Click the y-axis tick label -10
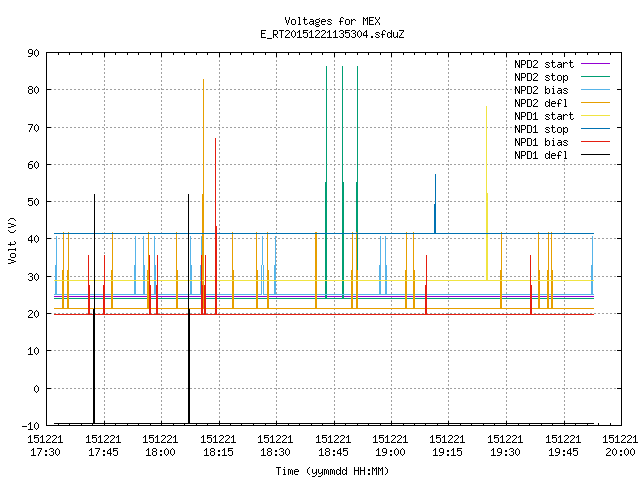This screenshot has width=640, height=480. [31, 426]
